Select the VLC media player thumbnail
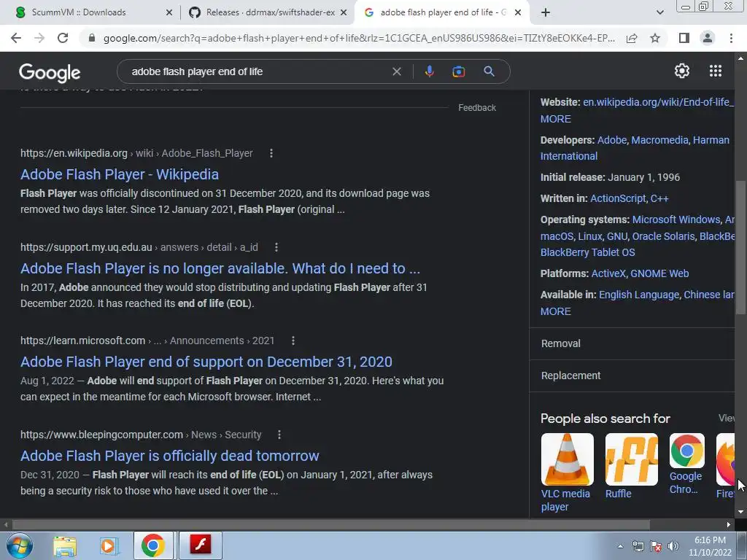The image size is (747, 560). (x=567, y=459)
